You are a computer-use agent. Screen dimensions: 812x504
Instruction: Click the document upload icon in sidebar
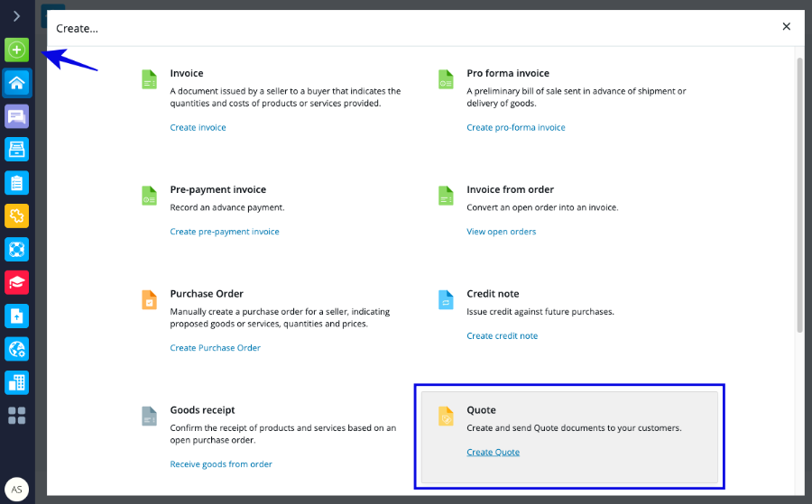(17, 316)
